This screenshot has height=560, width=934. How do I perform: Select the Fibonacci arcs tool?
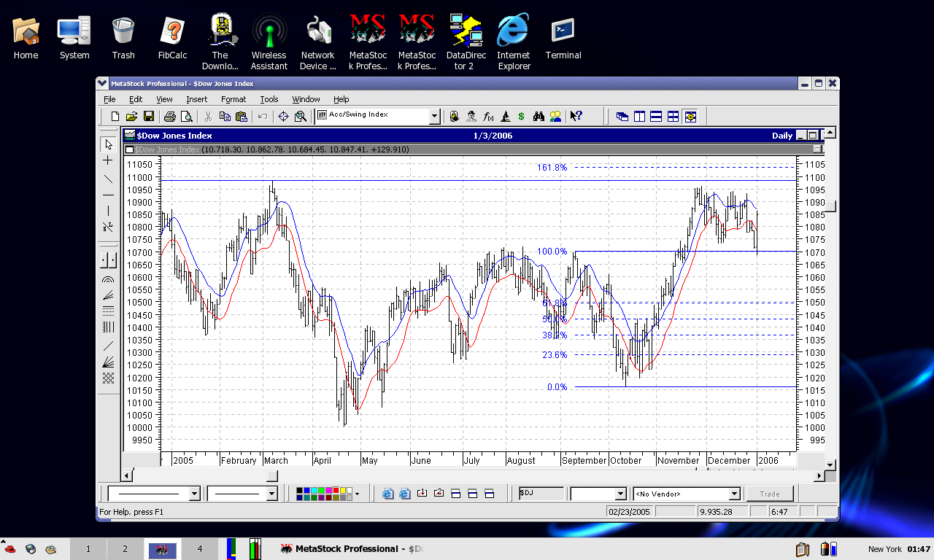[108, 279]
